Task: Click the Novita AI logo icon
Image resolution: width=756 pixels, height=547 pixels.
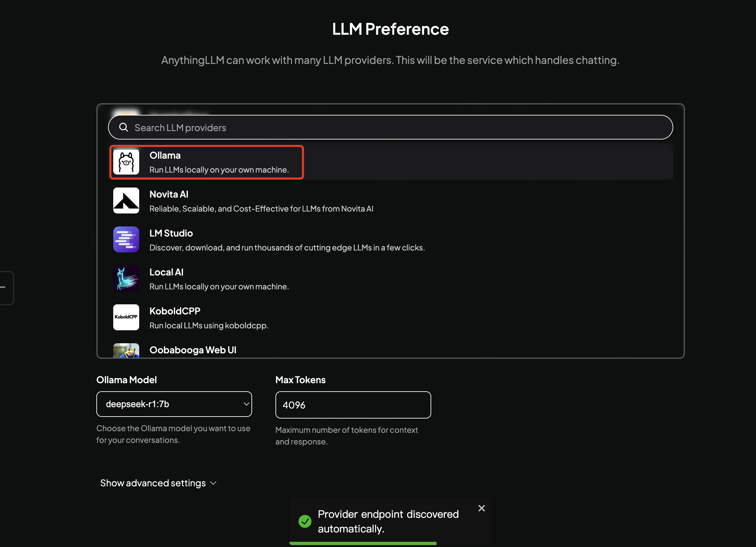Action: click(x=126, y=201)
